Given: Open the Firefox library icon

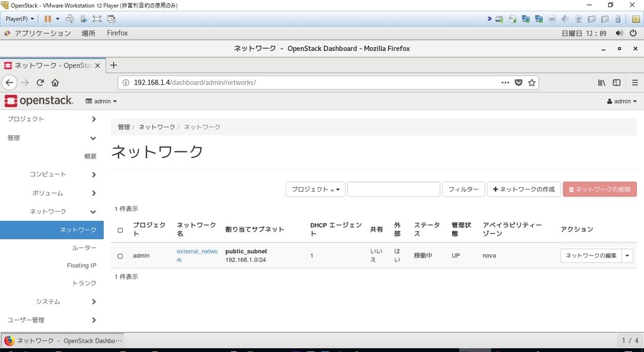Looking at the screenshot, I should [601, 82].
